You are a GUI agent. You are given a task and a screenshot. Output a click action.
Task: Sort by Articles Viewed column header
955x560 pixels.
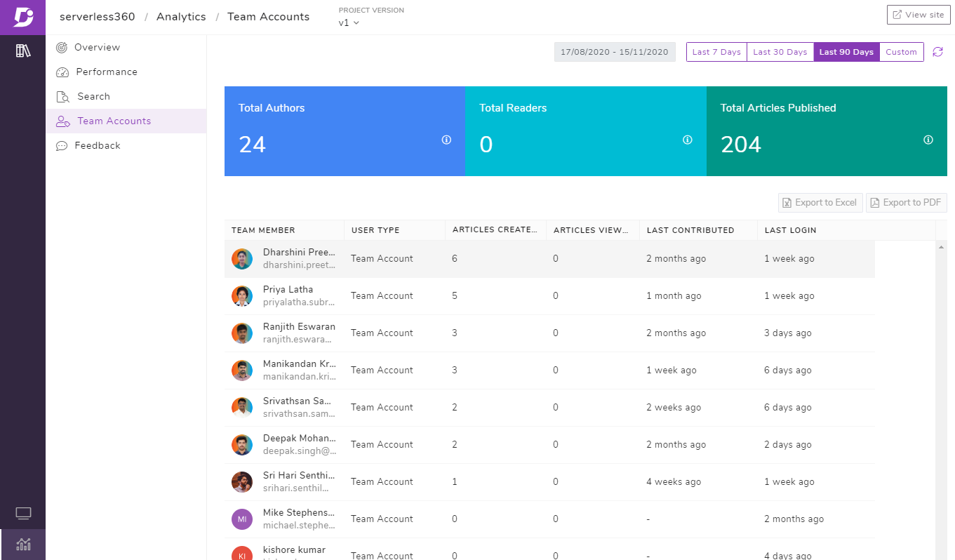593,230
